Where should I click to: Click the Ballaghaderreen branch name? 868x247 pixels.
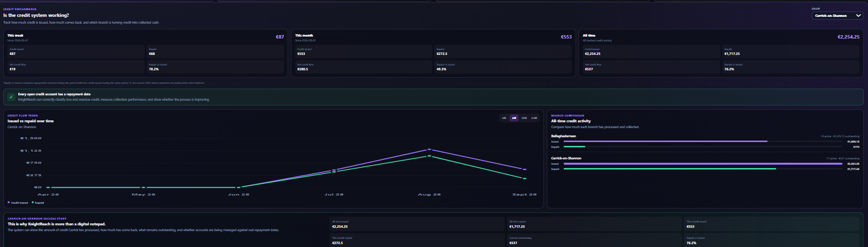click(563, 136)
